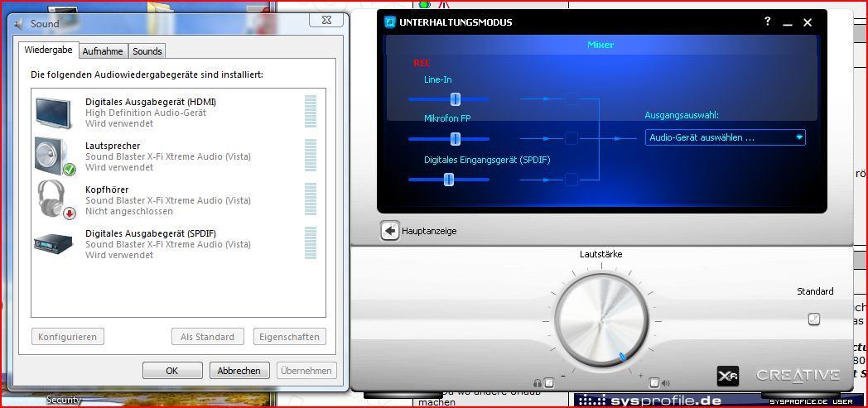The height and width of the screenshot is (408, 868).
Task: Click the Sound dialog speaker title icon
Action: pyautogui.click(x=19, y=24)
